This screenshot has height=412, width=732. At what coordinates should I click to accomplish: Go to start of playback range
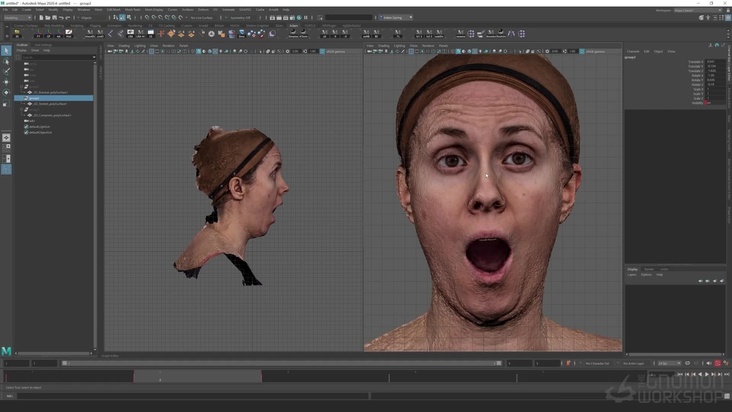click(680, 374)
